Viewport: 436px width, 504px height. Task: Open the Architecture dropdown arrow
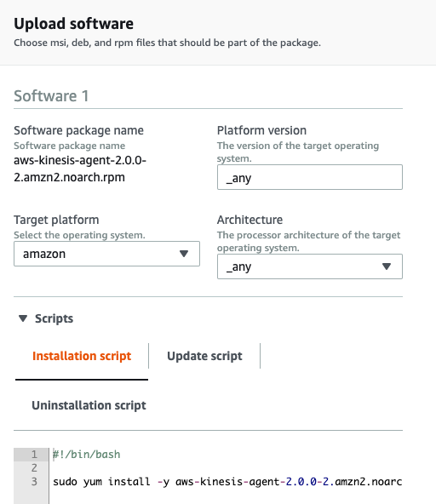click(x=387, y=266)
